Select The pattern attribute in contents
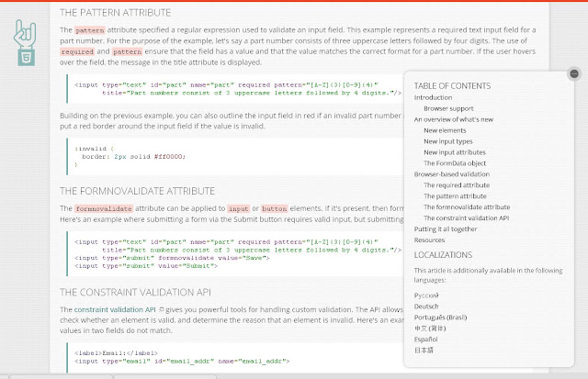 [455, 195]
